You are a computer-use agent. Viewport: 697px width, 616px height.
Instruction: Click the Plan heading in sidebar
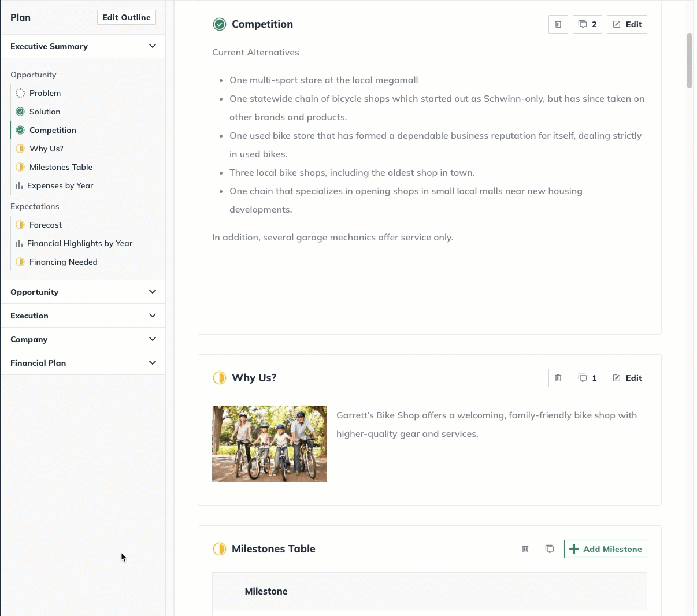click(x=20, y=17)
